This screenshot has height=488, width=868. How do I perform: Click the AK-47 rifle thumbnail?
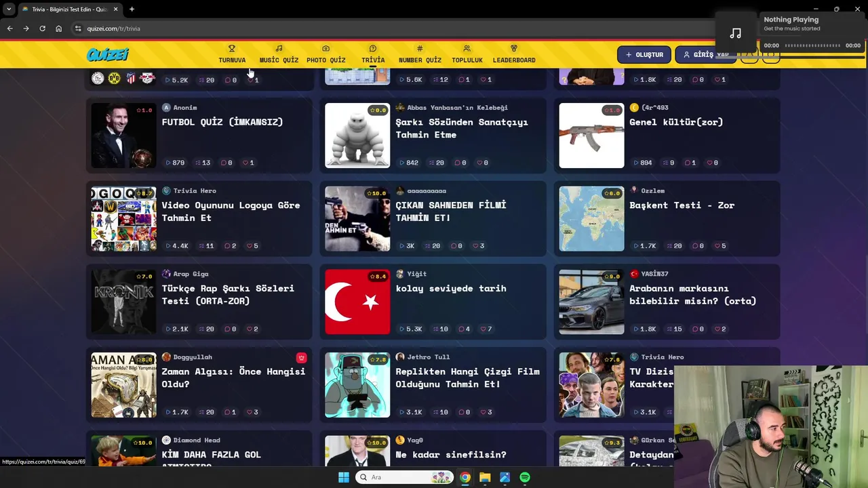[591, 136]
